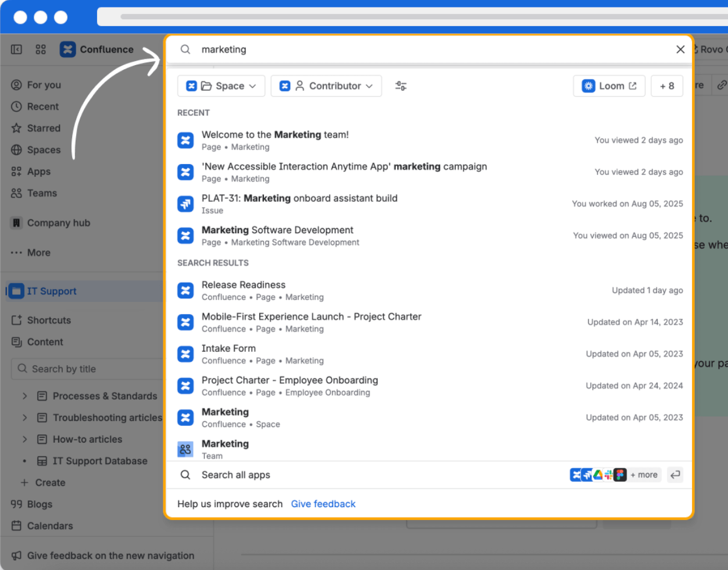Open the Release Readiness search result
The image size is (728, 570).
pyautogui.click(x=430, y=290)
